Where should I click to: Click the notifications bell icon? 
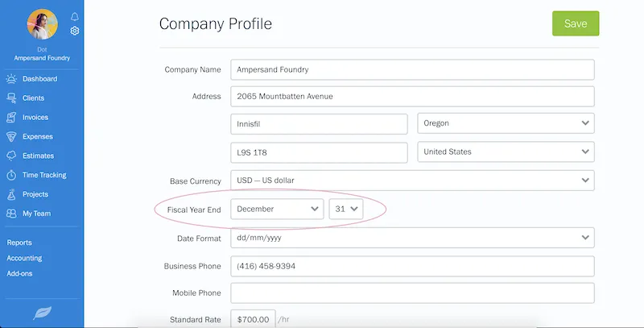(x=75, y=16)
